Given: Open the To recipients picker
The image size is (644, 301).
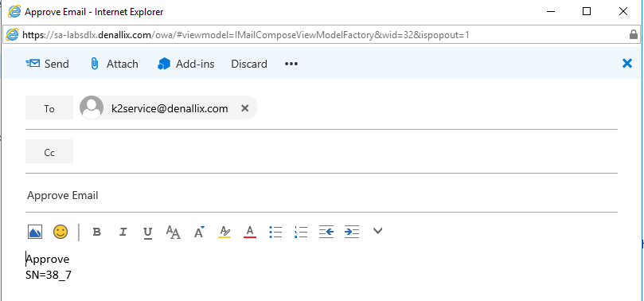Looking at the screenshot, I should click(49, 108).
